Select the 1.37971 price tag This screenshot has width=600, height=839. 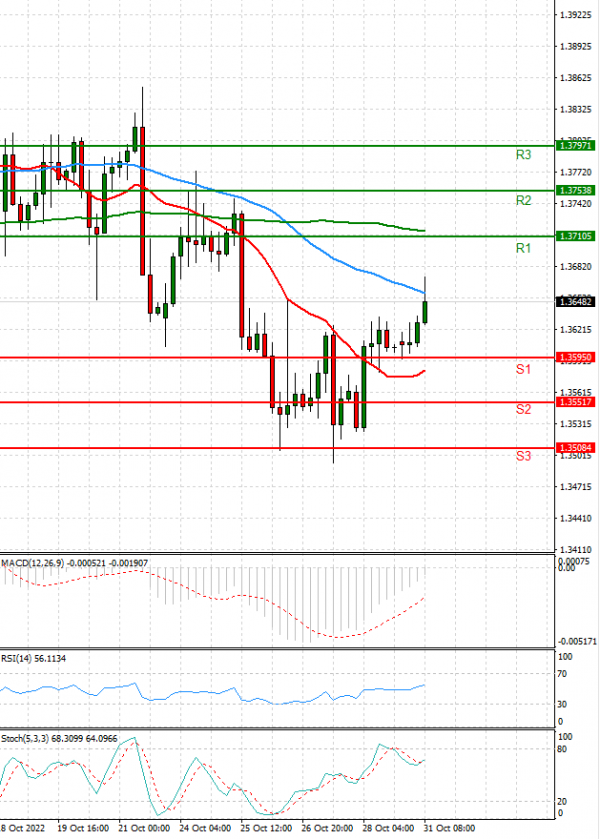[575, 146]
